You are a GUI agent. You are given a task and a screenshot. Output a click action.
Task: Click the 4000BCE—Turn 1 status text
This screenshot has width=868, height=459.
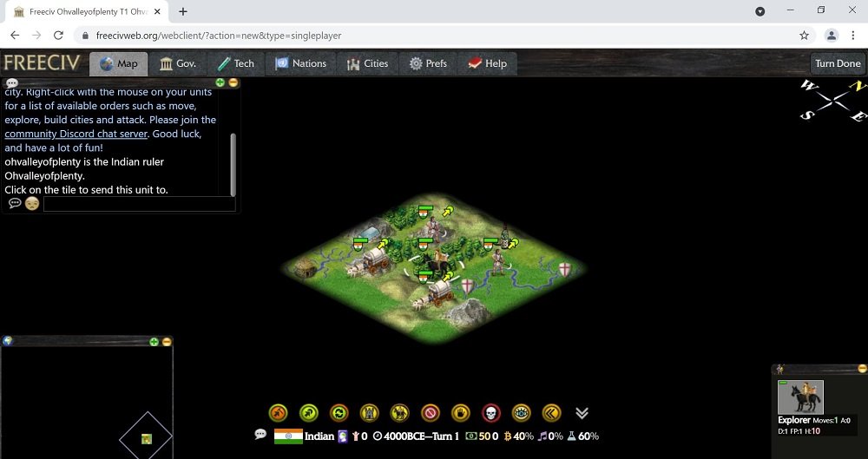(x=416, y=436)
